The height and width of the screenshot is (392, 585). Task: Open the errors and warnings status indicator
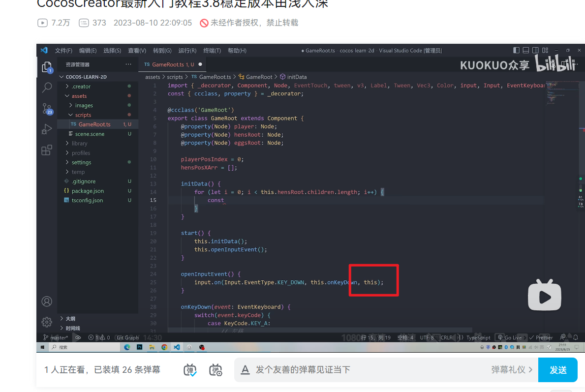[99, 337]
